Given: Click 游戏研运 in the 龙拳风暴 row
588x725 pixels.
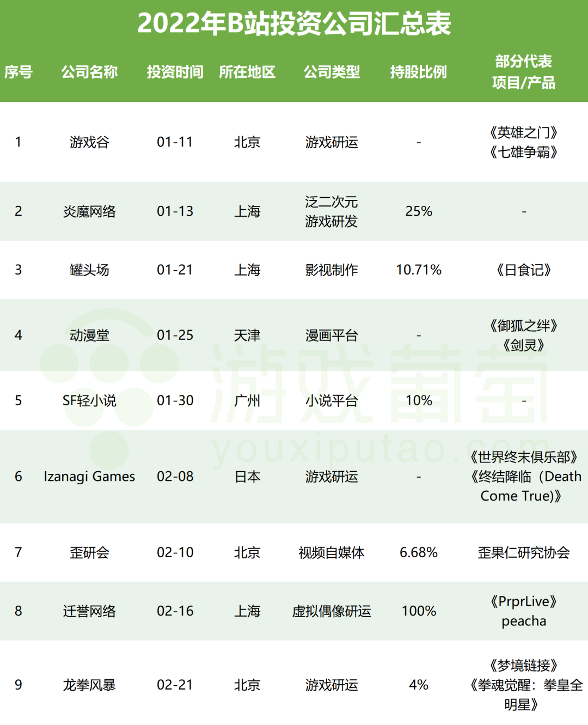Looking at the screenshot, I should coord(332,685).
